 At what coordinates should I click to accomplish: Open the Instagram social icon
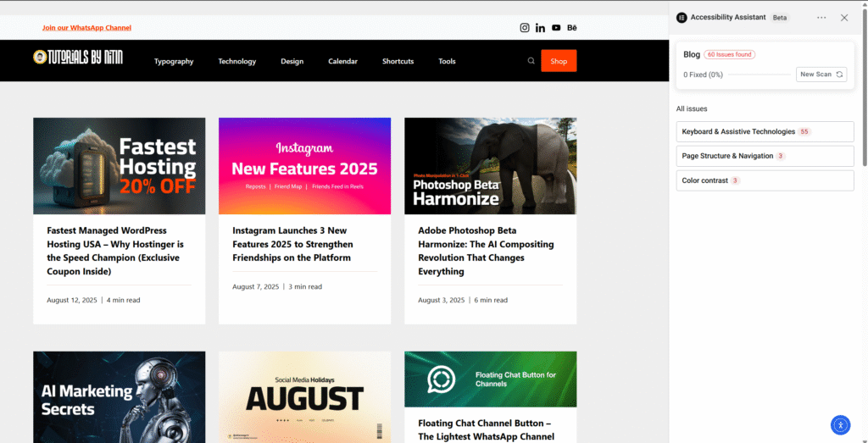coord(524,28)
